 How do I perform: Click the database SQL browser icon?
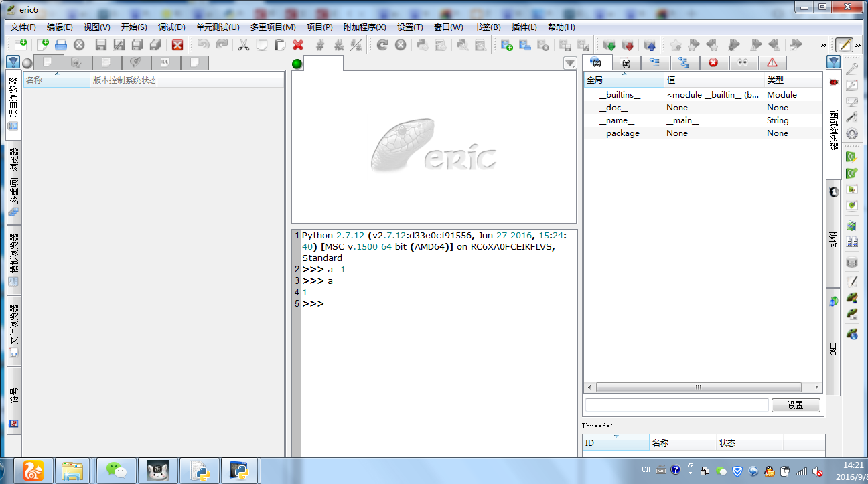852,262
